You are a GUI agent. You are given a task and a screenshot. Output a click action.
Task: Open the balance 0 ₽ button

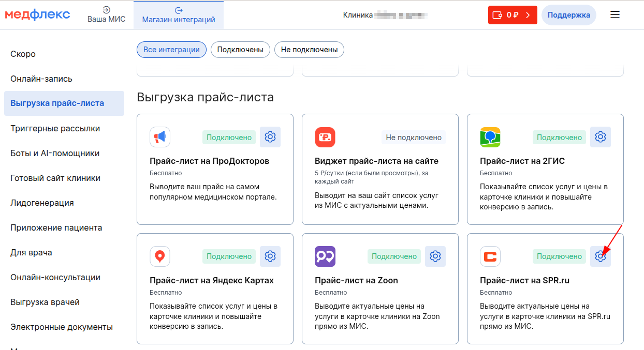tap(512, 15)
